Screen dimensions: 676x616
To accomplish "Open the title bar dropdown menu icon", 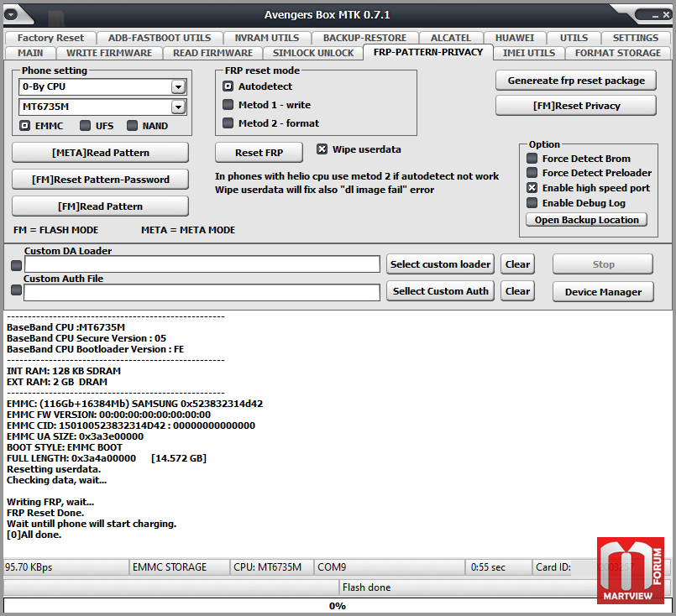I will pyautogui.click(x=11, y=15).
